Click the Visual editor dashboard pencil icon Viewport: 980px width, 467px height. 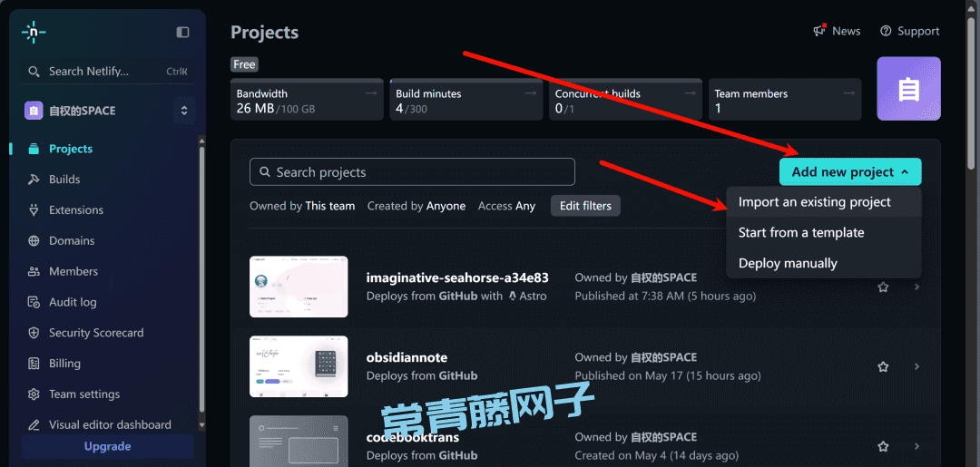[34, 424]
